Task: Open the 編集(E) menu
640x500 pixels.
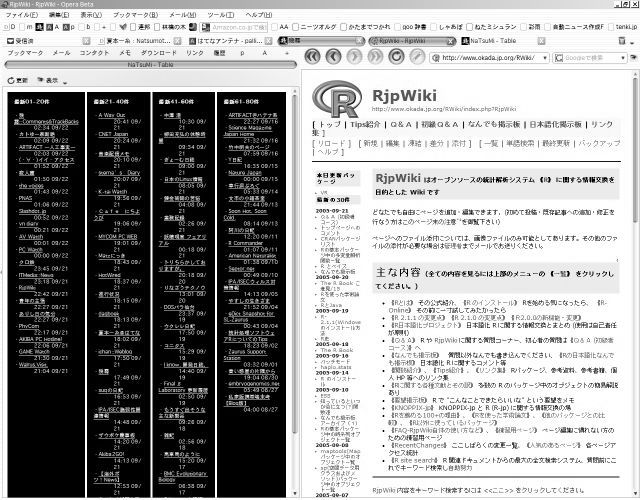Action: (59, 15)
